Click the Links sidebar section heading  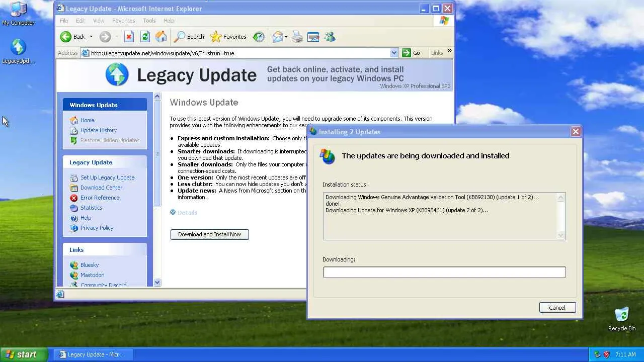(x=105, y=249)
